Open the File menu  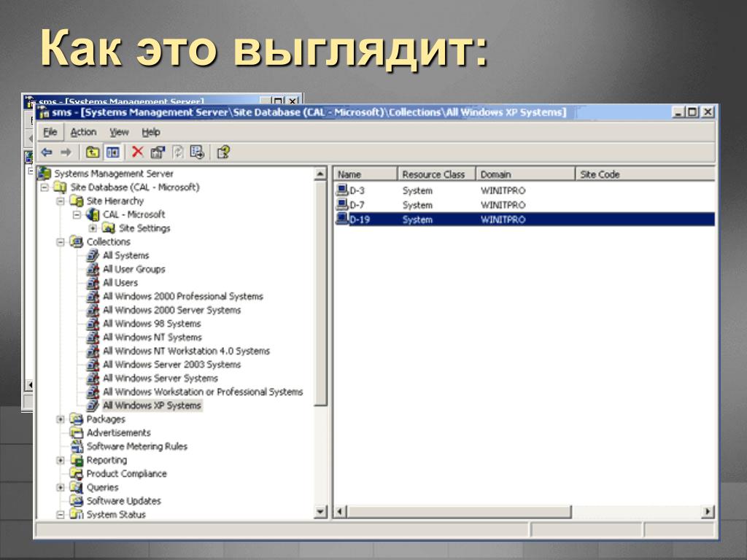(x=50, y=133)
